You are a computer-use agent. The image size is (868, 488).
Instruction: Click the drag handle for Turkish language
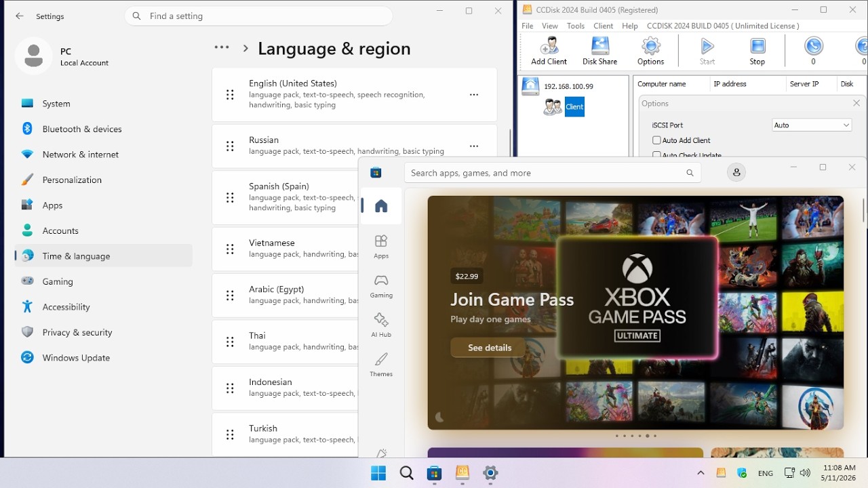(230, 434)
